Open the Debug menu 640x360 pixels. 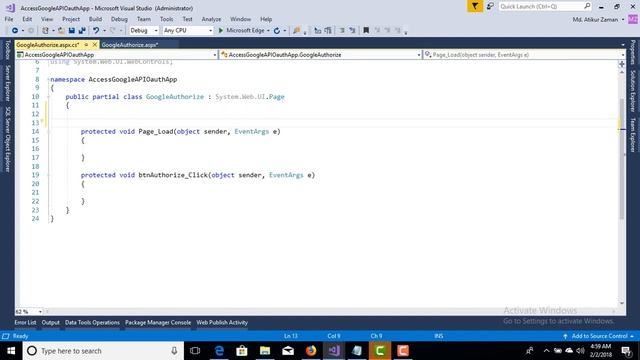click(x=119, y=19)
